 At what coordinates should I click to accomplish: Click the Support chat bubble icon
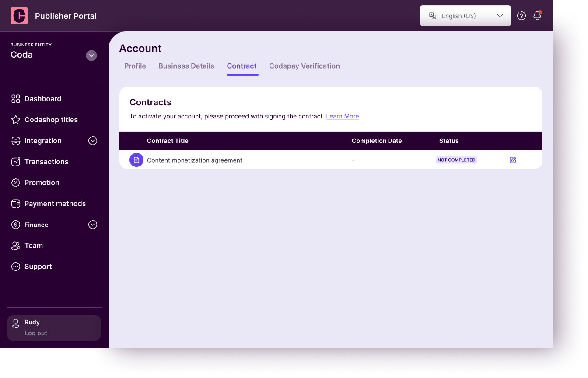[x=16, y=267]
